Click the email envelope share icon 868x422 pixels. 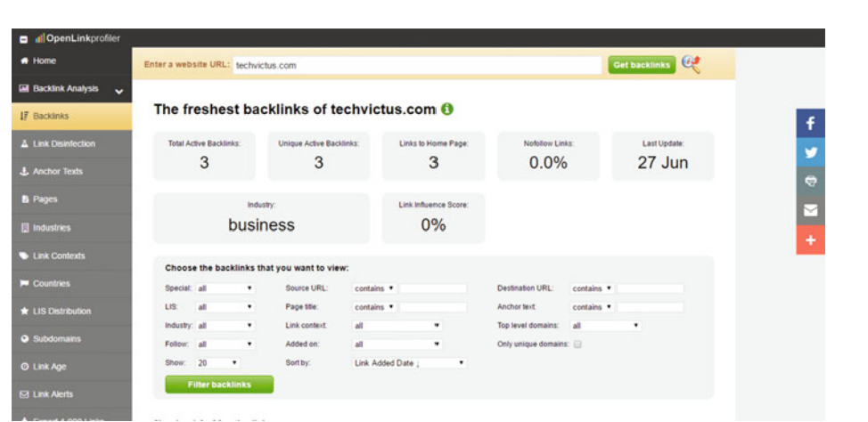click(810, 210)
